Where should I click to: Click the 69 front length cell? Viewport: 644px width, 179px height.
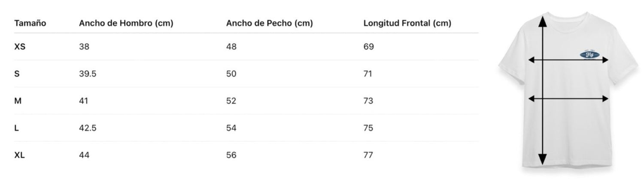coord(368,47)
